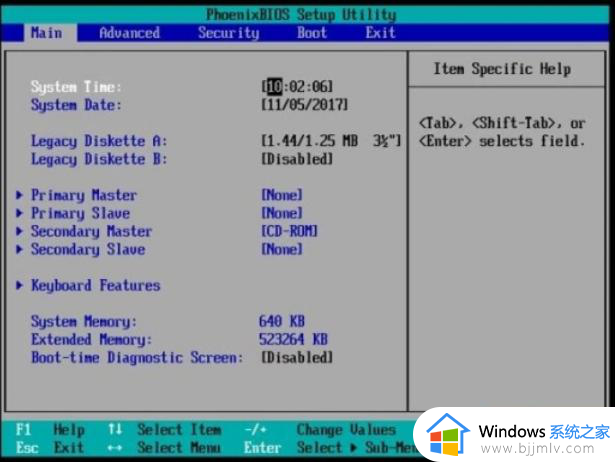615x462 pixels.
Task: Expand the Secondary Master submenu arrow
Action: coord(19,231)
